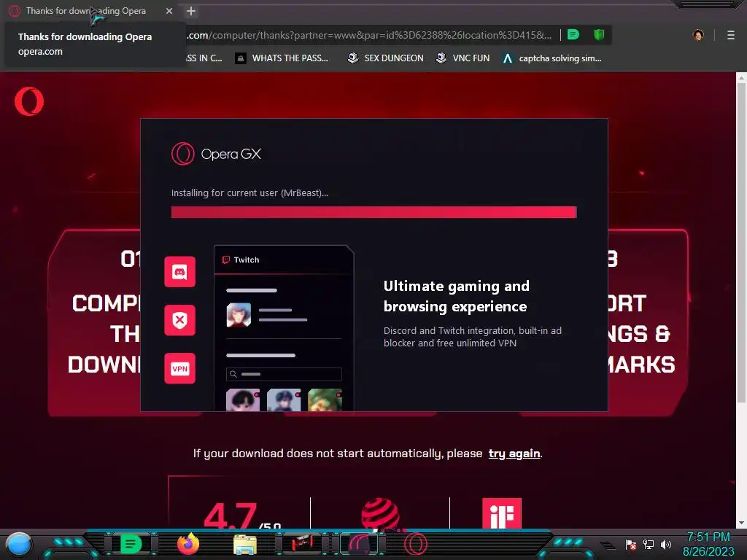Open File Explorer from the taskbar
This screenshot has width=747, height=560.
(245, 544)
